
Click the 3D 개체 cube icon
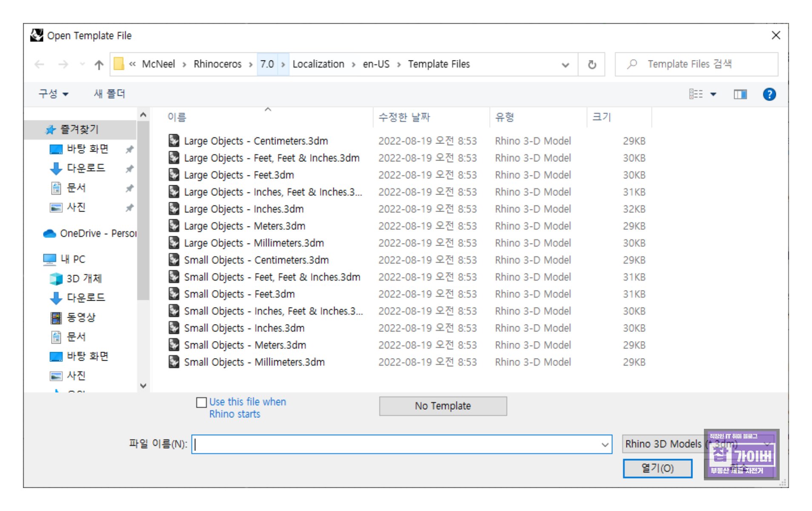point(56,278)
